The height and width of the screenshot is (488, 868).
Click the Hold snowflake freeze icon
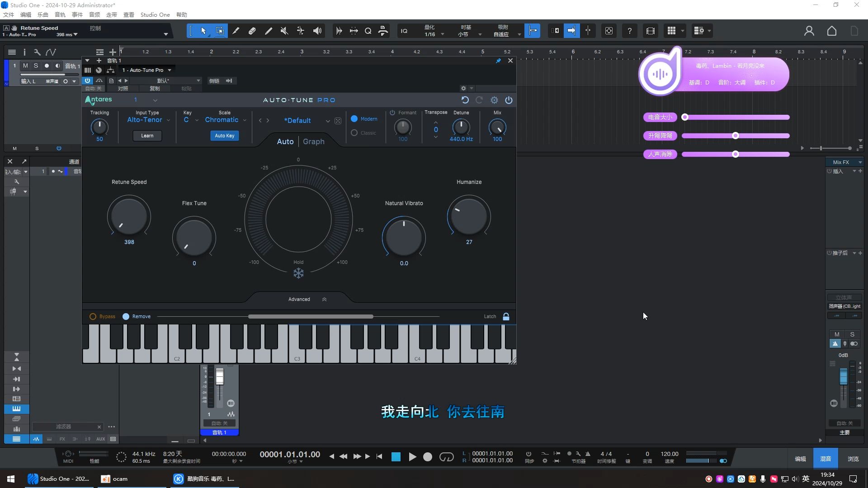298,273
